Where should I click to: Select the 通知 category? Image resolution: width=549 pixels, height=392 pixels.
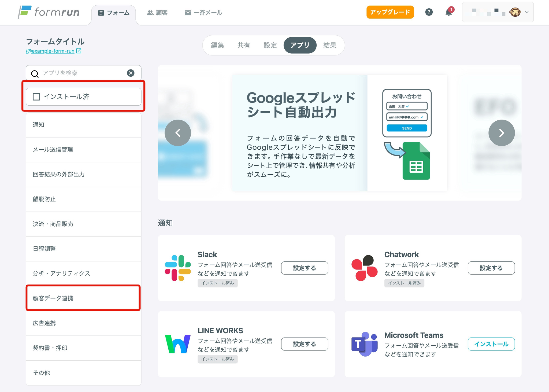[83, 125]
